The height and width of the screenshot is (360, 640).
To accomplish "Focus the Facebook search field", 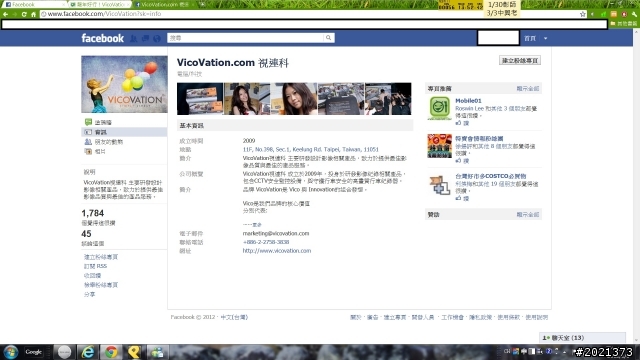I will click(246, 38).
